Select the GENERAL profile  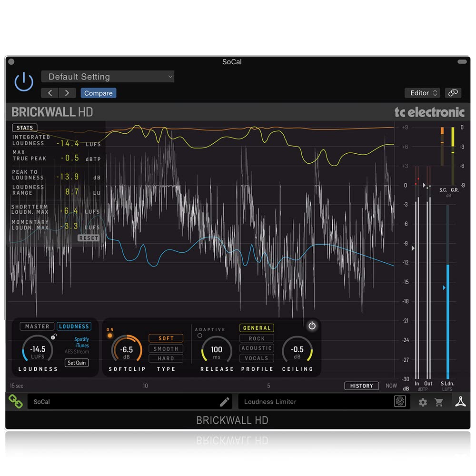257,328
